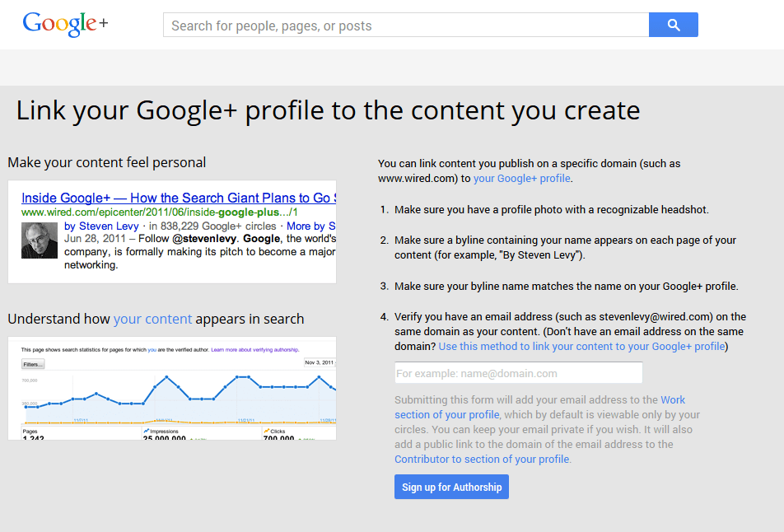Open the 'Inside Google+' search result title
Screen dimensions: 784x532
click(x=179, y=198)
